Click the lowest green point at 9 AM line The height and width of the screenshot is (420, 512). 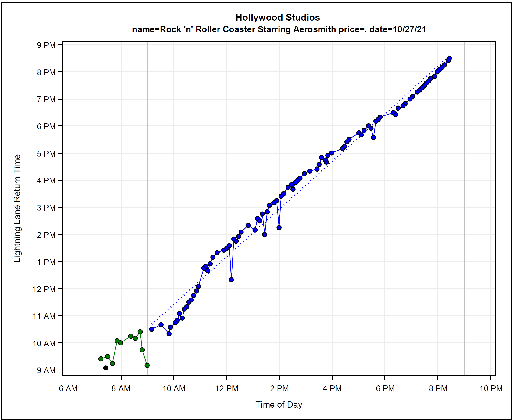[x=147, y=365]
